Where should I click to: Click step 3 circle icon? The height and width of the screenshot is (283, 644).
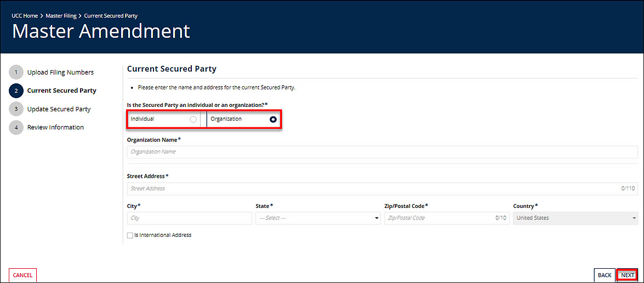16,109
